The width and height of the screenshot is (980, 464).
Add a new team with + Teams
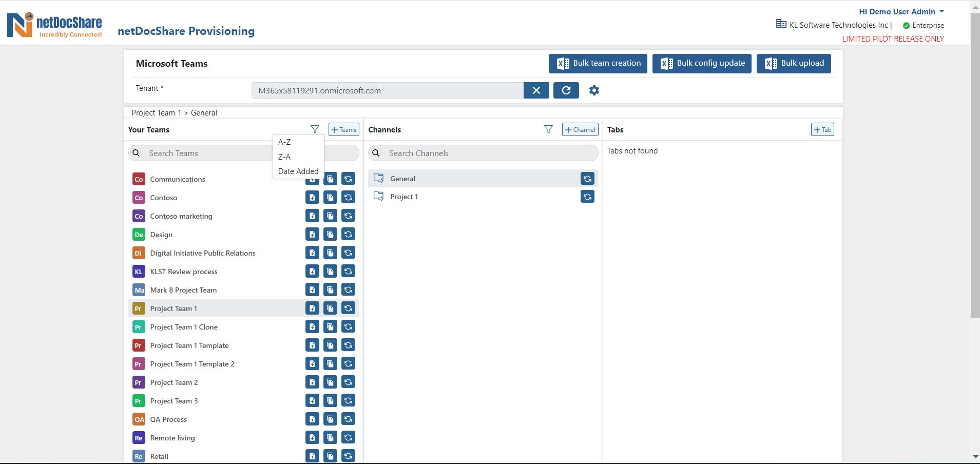click(x=344, y=129)
